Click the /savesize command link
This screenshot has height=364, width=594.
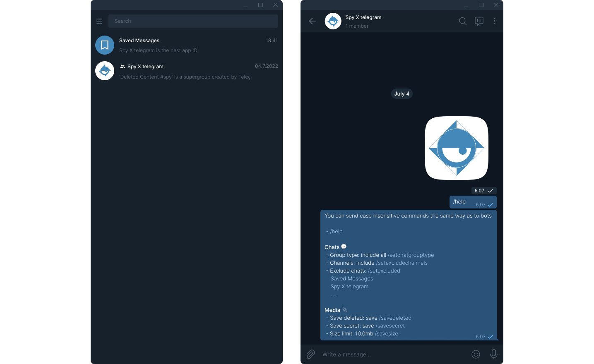(x=387, y=334)
